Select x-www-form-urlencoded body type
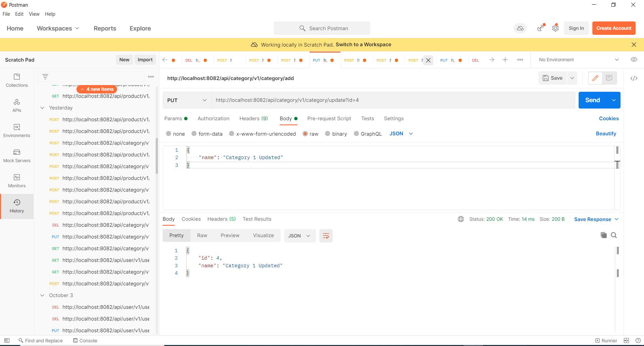The width and height of the screenshot is (644, 346). [232, 134]
